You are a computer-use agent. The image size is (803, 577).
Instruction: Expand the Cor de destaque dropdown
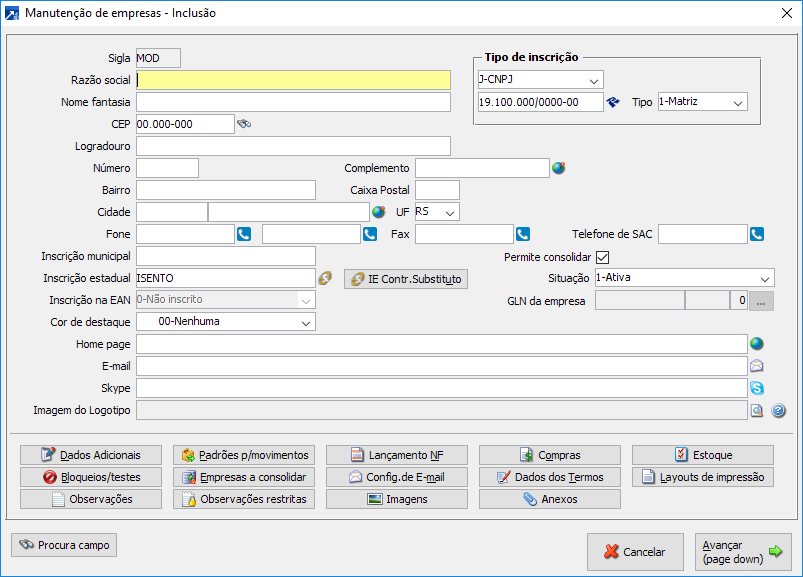304,322
